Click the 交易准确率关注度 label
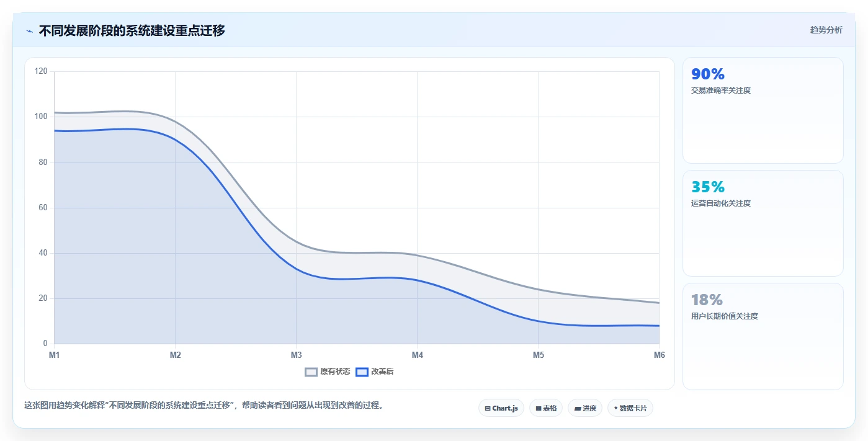The height and width of the screenshot is (441, 868). tap(721, 91)
